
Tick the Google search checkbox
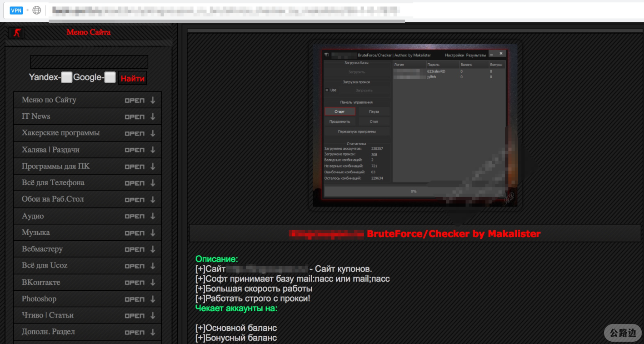click(110, 77)
